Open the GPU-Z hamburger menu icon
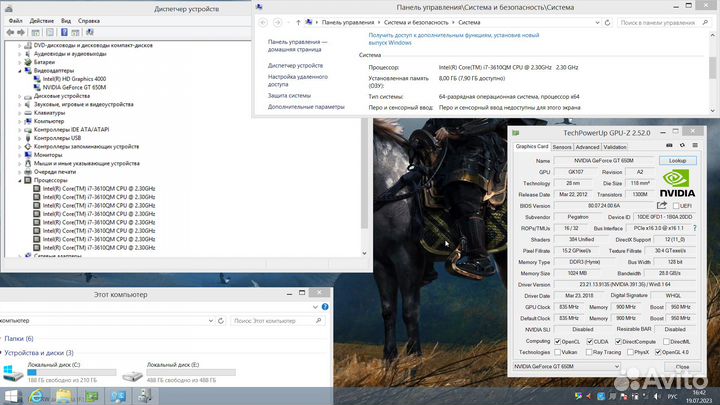Viewport: 720px width, 405px height. coord(695,146)
